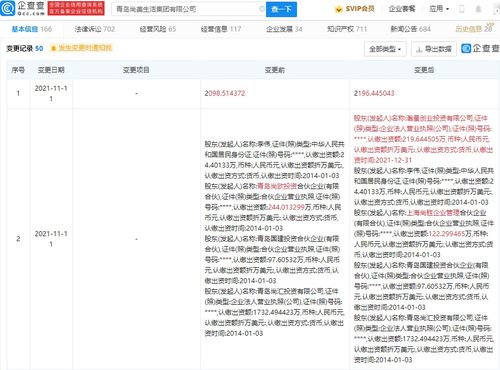The height and width of the screenshot is (370, 500).
Task: Clear the search box with the X icon
Action: coord(262,9)
